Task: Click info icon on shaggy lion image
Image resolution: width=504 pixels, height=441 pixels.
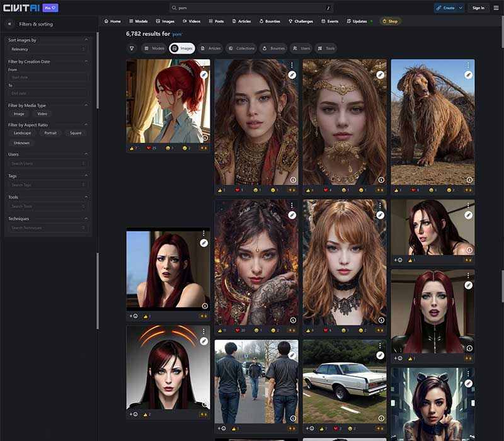Action: (x=469, y=180)
